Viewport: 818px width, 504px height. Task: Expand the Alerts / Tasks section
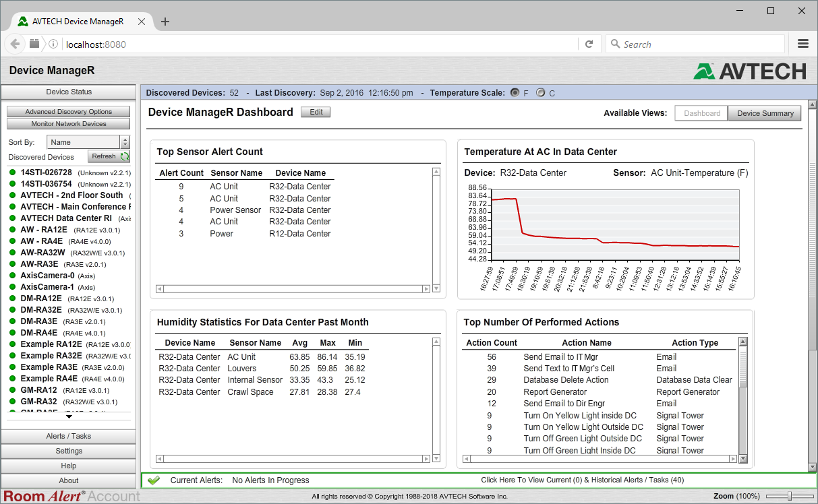(x=69, y=436)
